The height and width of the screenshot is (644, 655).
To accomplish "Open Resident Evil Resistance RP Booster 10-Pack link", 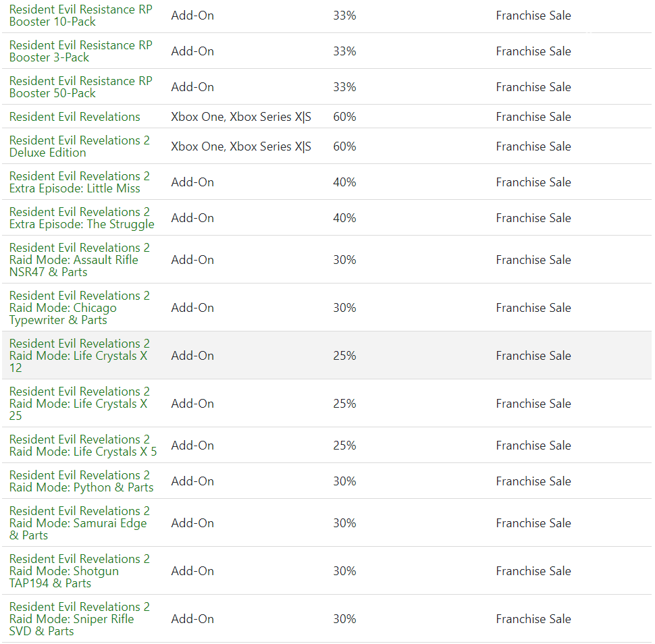I will (x=80, y=16).
